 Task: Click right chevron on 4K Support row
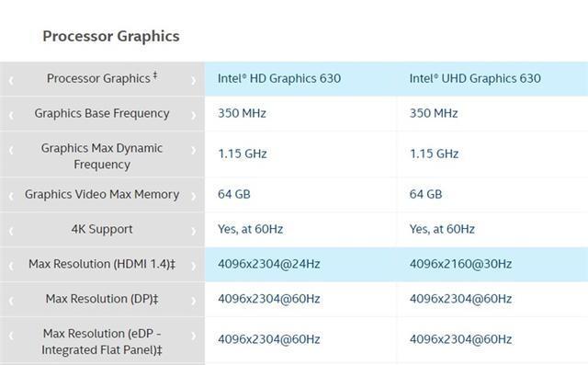(193, 231)
